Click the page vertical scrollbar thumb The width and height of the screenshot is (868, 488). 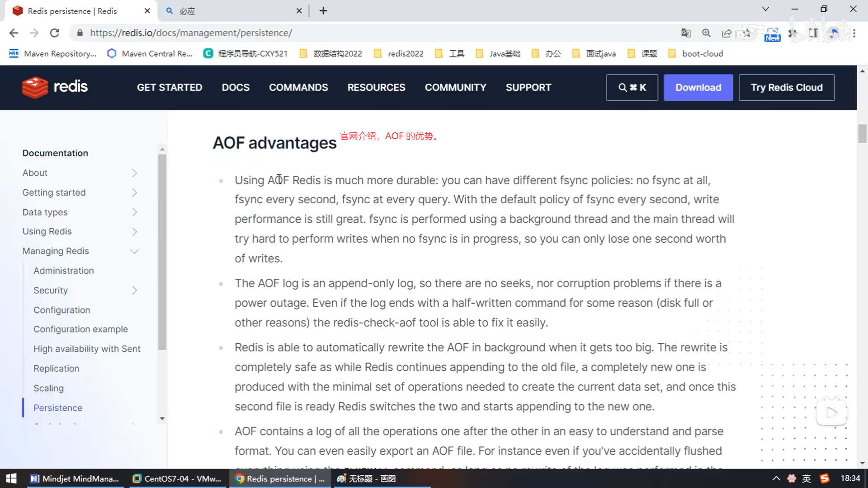pyautogui.click(x=862, y=134)
